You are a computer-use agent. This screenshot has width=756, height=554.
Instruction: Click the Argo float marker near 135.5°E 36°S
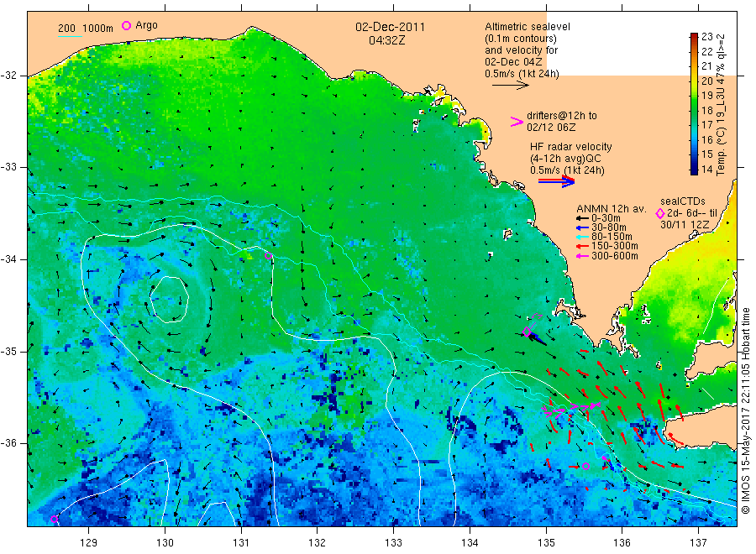pyautogui.click(x=585, y=467)
